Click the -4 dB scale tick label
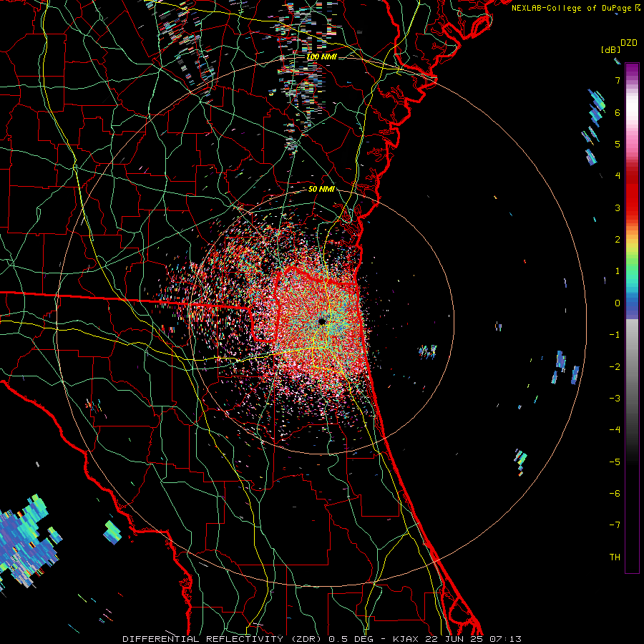This screenshot has width=644, height=644. point(615,429)
